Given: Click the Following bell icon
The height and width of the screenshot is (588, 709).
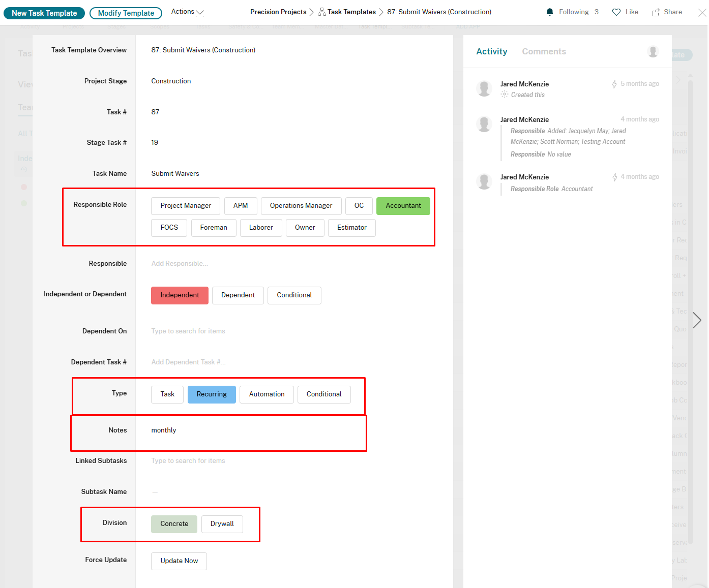Looking at the screenshot, I should click(550, 12).
